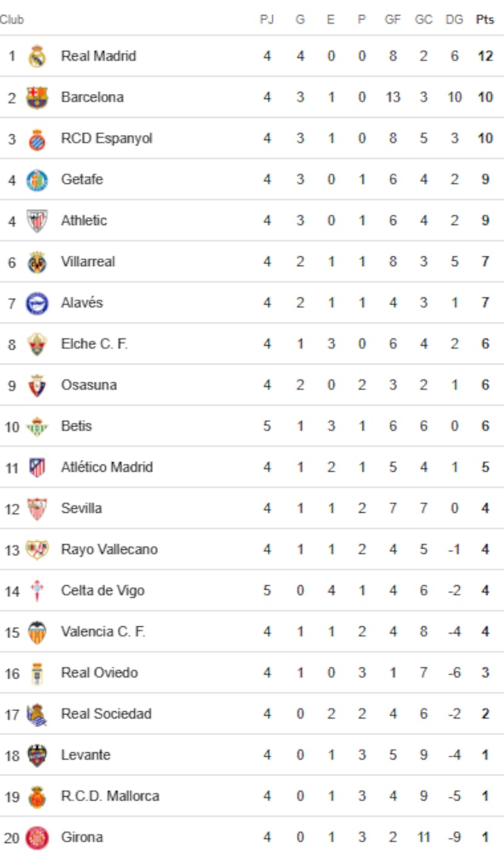Select the Valencia C. F. bat crest
The width and height of the screenshot is (504, 858).
[x=37, y=632]
